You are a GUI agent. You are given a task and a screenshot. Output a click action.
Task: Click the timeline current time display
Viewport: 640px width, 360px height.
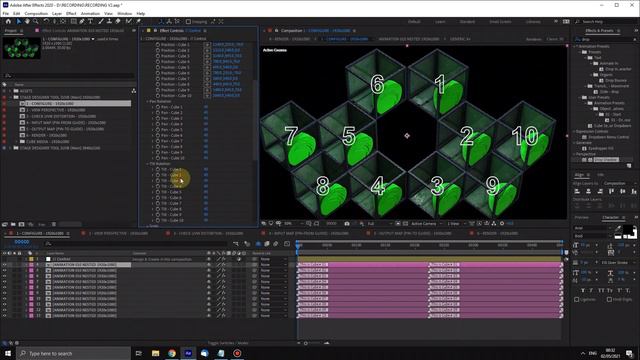22,242
